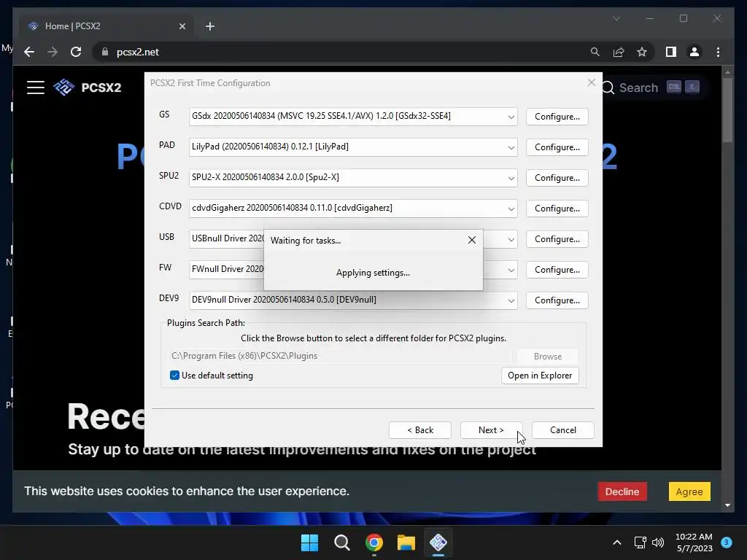
Task: Open the zoom magnifier icon in address bar
Action: pyautogui.click(x=595, y=52)
